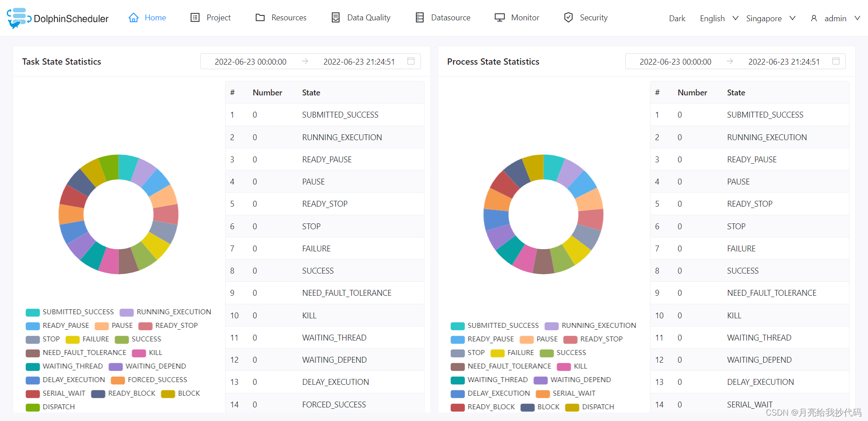868x421 pixels.
Task: Click the State column header in process table
Action: click(x=736, y=93)
